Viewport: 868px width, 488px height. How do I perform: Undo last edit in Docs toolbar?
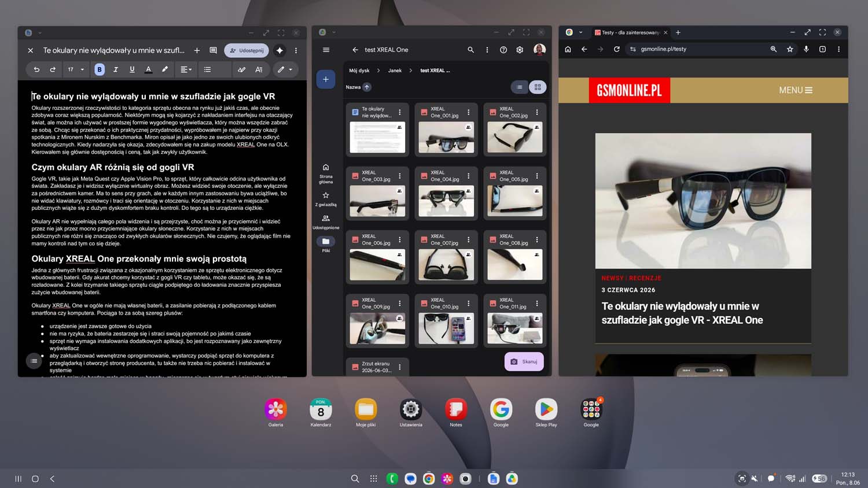[36, 69]
